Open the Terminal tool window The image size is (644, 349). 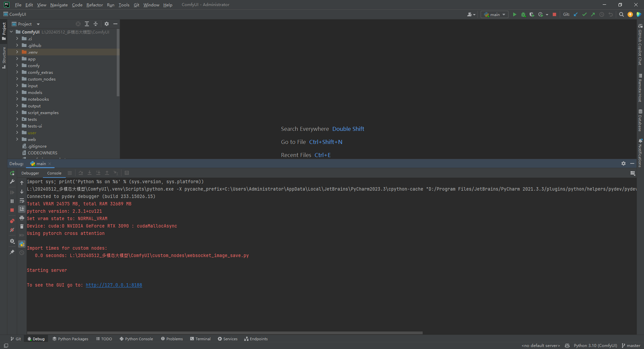coord(200,339)
